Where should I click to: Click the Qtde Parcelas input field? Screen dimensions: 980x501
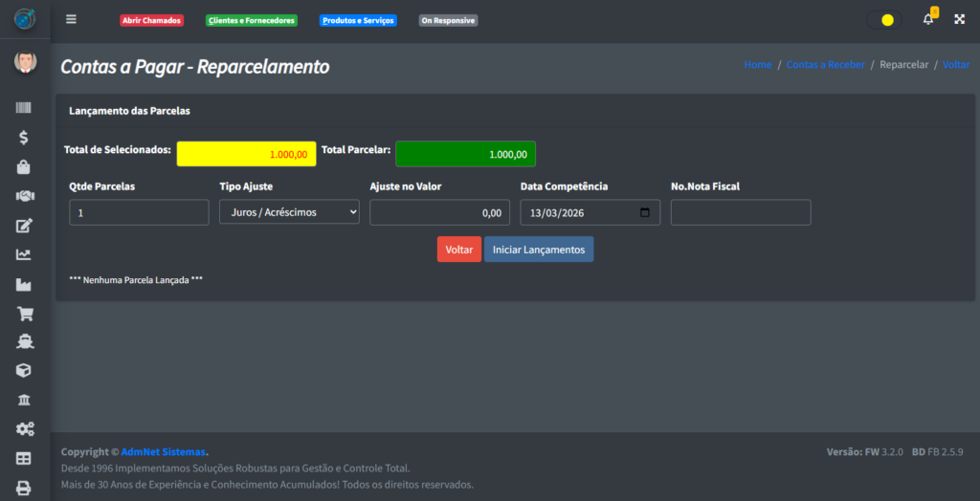pos(139,212)
